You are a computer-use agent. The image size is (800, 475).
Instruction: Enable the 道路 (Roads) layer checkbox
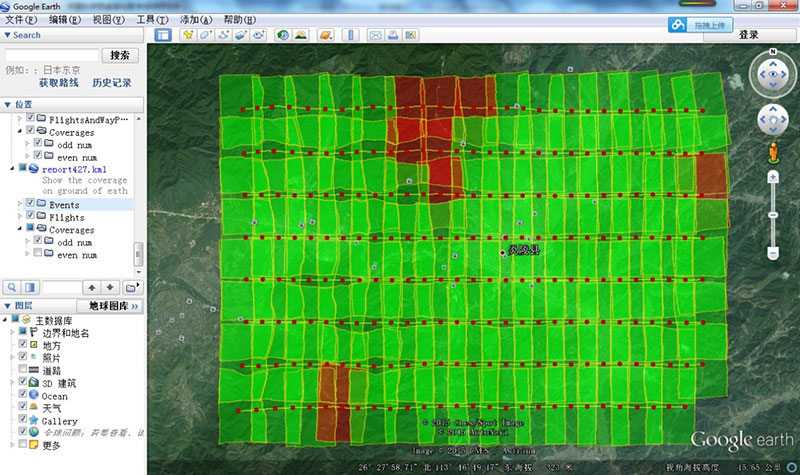(22, 370)
